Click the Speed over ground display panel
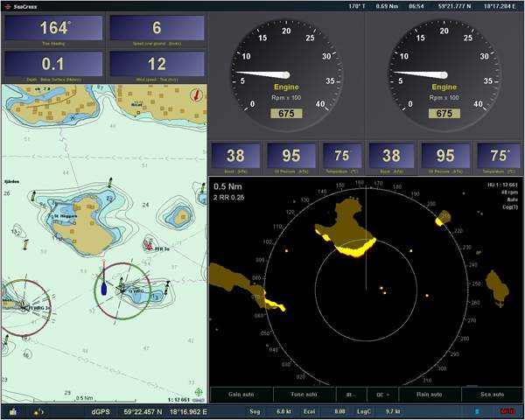Viewport: 525px width, 420px height. pyautogui.click(x=157, y=30)
